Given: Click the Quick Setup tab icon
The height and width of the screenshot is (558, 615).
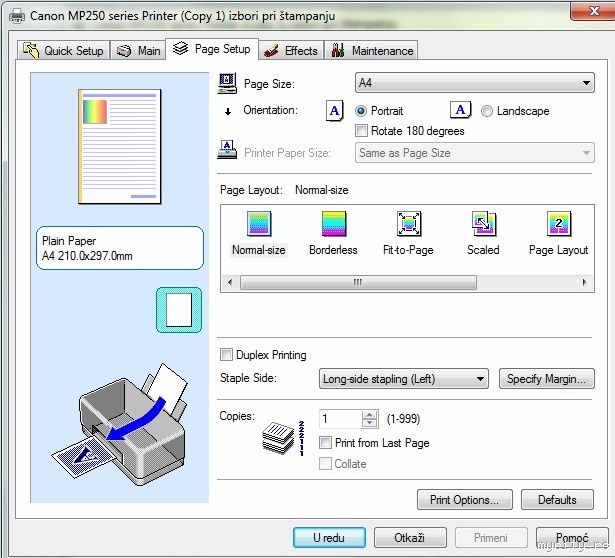Looking at the screenshot, I should tap(31, 50).
